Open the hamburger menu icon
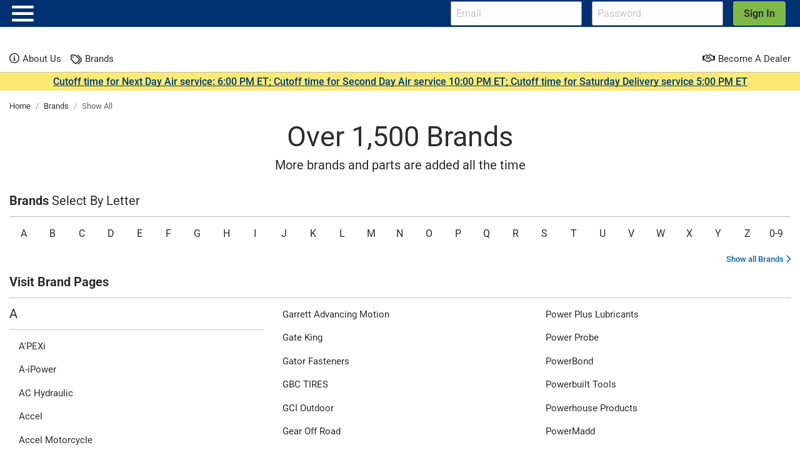This screenshot has height=450, width=800. click(22, 13)
